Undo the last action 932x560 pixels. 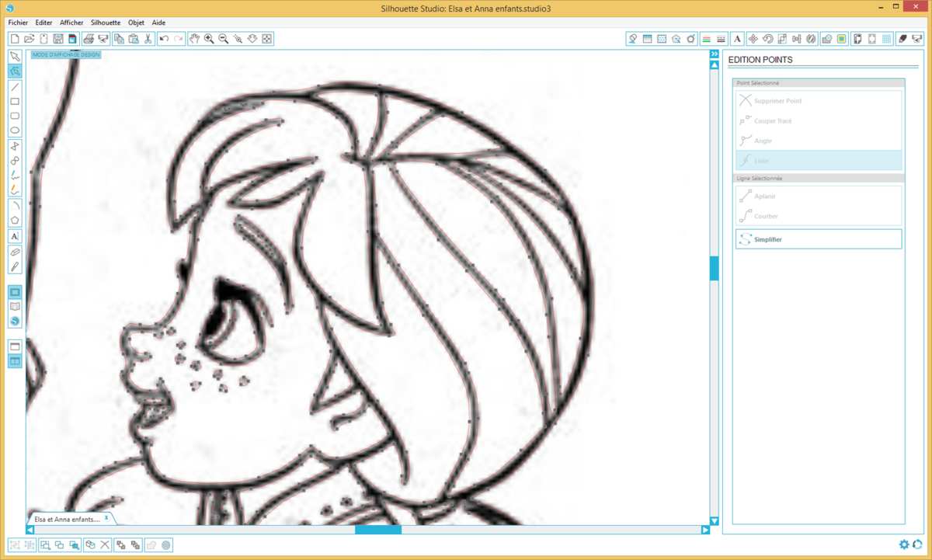(x=164, y=38)
